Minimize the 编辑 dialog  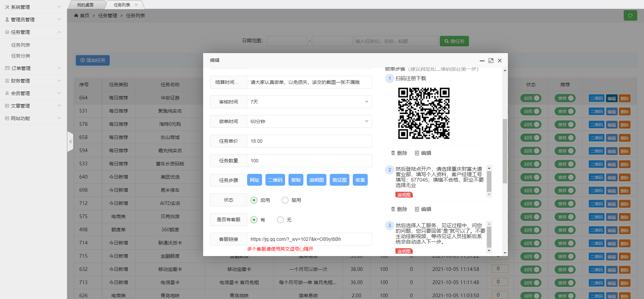tap(482, 61)
